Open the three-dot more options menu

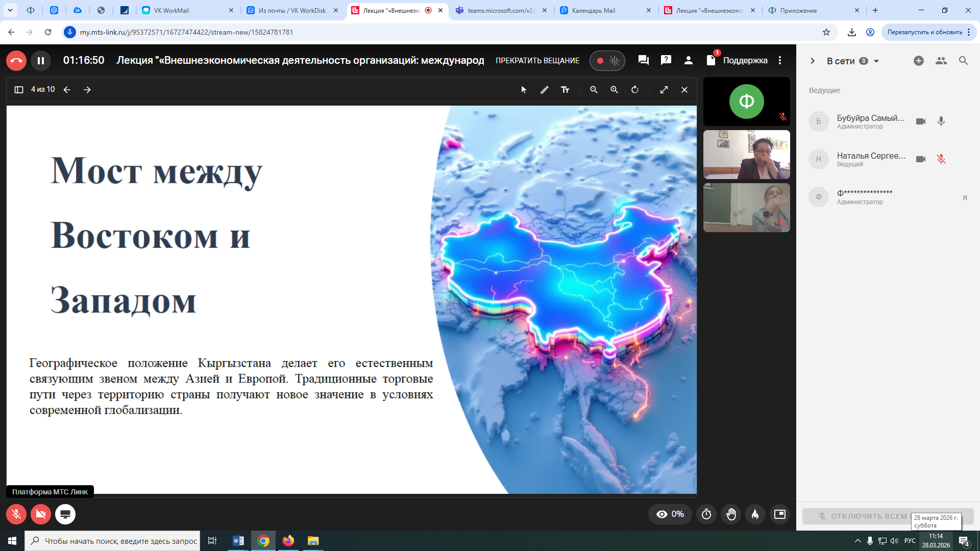[x=780, y=60]
